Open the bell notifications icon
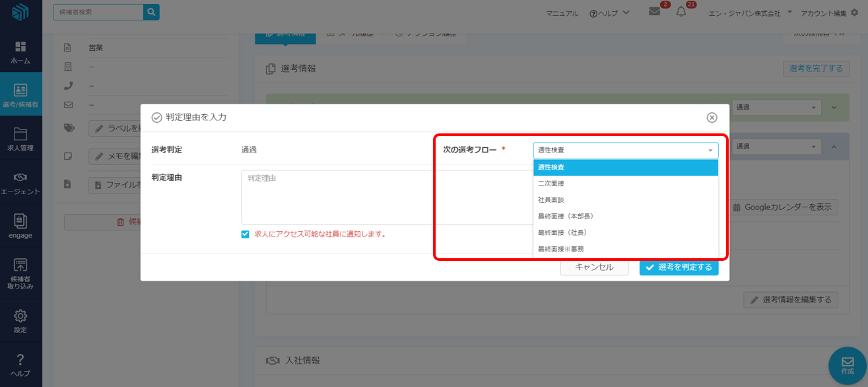The width and height of the screenshot is (868, 387). tap(681, 12)
